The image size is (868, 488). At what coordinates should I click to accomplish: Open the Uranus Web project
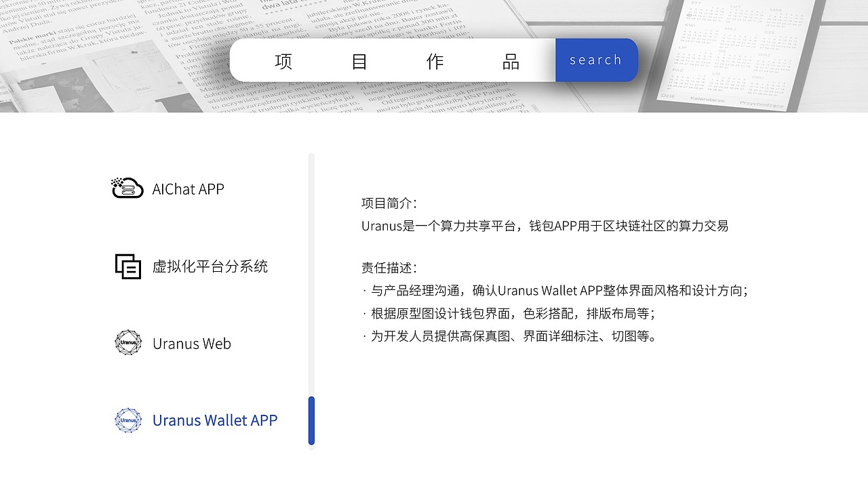pyautogui.click(x=192, y=344)
